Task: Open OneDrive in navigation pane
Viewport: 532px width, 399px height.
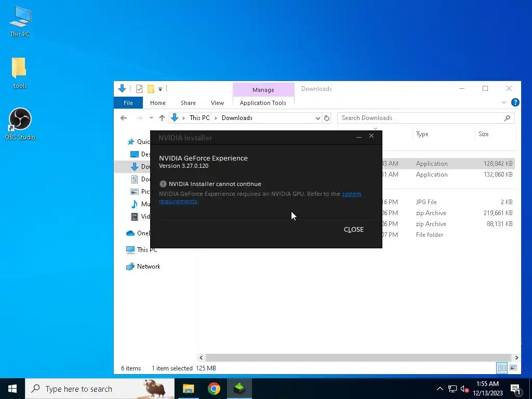Action: [x=138, y=233]
